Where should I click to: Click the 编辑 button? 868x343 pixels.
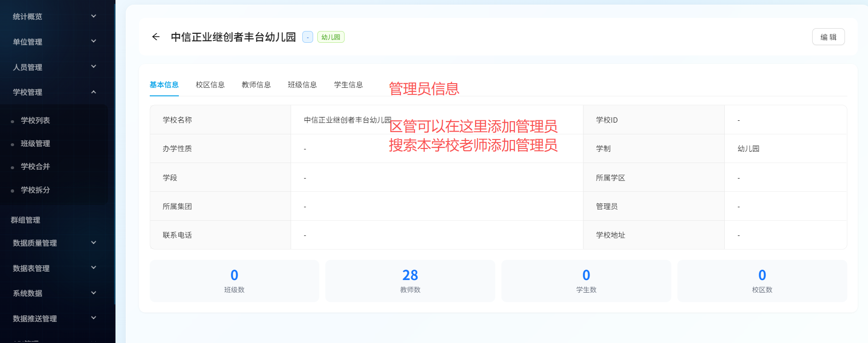click(828, 37)
